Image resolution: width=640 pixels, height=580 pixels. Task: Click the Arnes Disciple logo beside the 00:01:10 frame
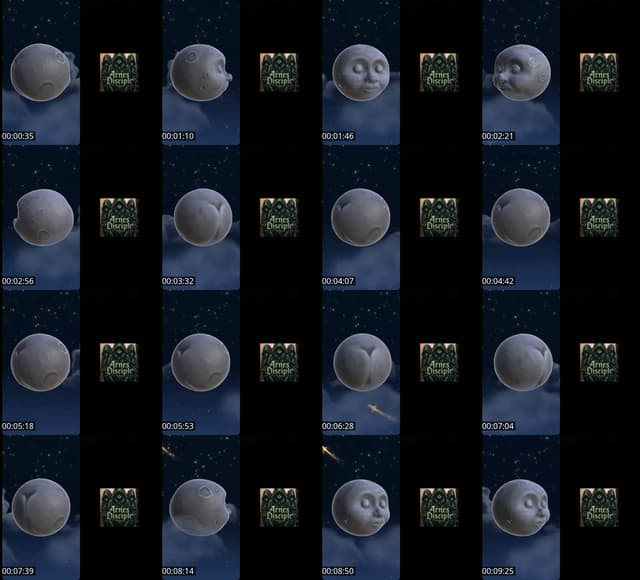click(x=279, y=72)
